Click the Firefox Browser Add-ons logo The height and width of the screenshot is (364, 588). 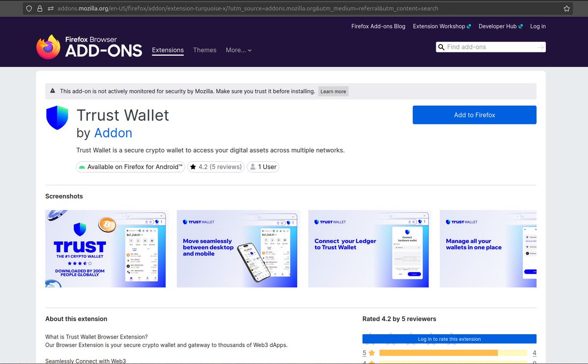(x=89, y=47)
